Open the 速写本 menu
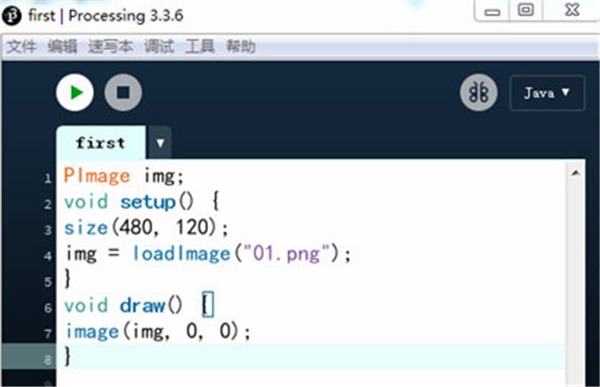 [x=111, y=47]
